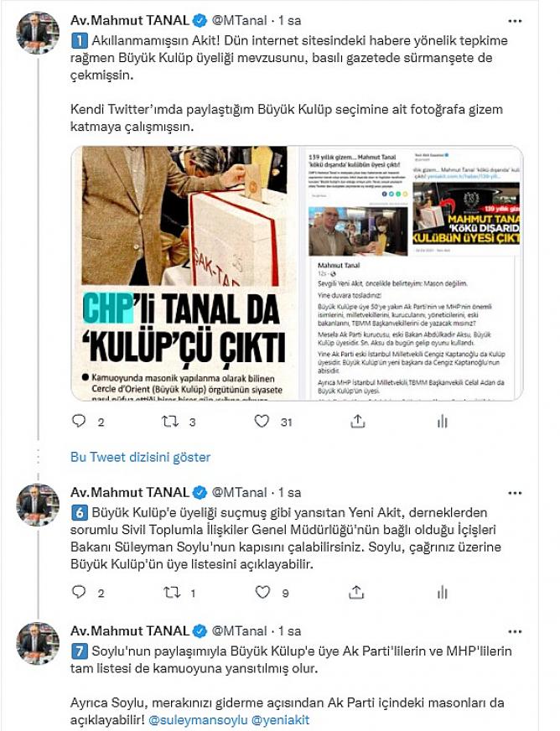Viewport: 560px width, 731px height.
Task: Open the @suleymansoylu mention link
Action: pyautogui.click(x=198, y=720)
